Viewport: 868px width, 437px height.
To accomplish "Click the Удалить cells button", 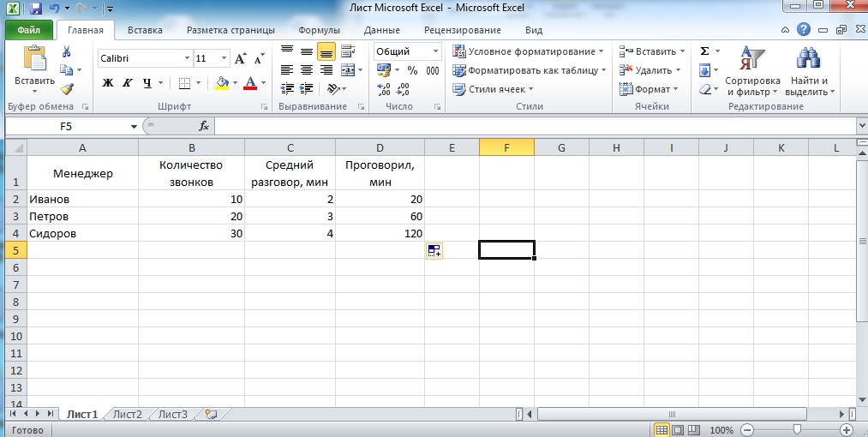I will tap(650, 70).
